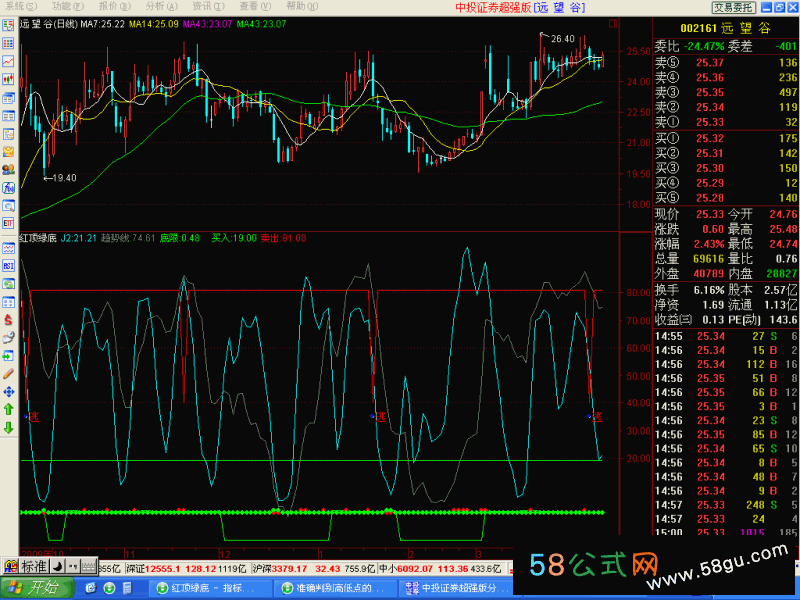Click the blue four-way move arrows icon
Viewport: 800px width, 600px height.
(8, 392)
